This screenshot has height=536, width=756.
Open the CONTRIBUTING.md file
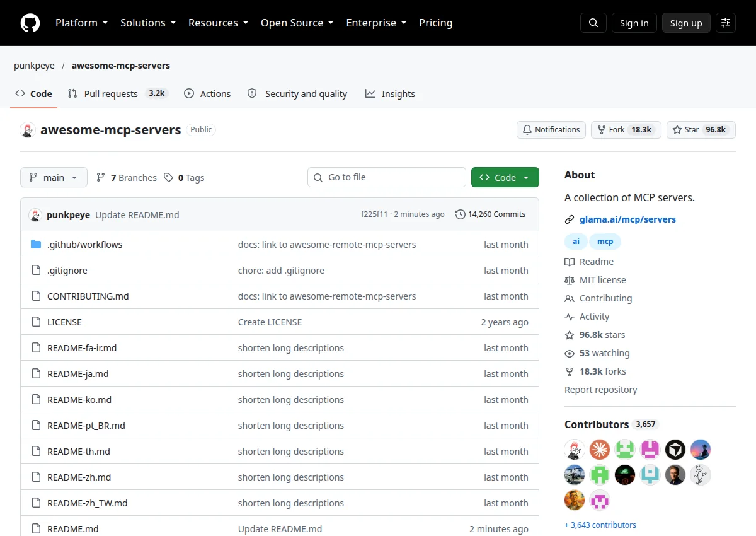(88, 296)
